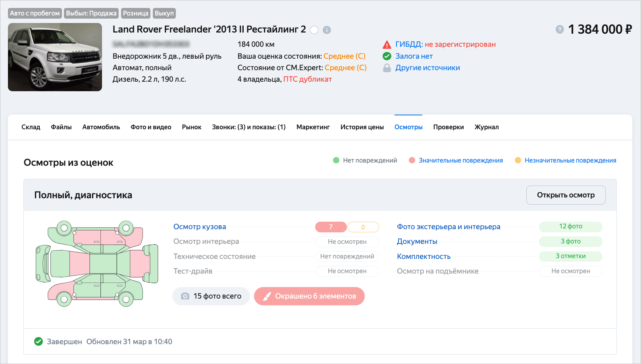Open the Документы link
641x364 pixels.
pos(417,241)
